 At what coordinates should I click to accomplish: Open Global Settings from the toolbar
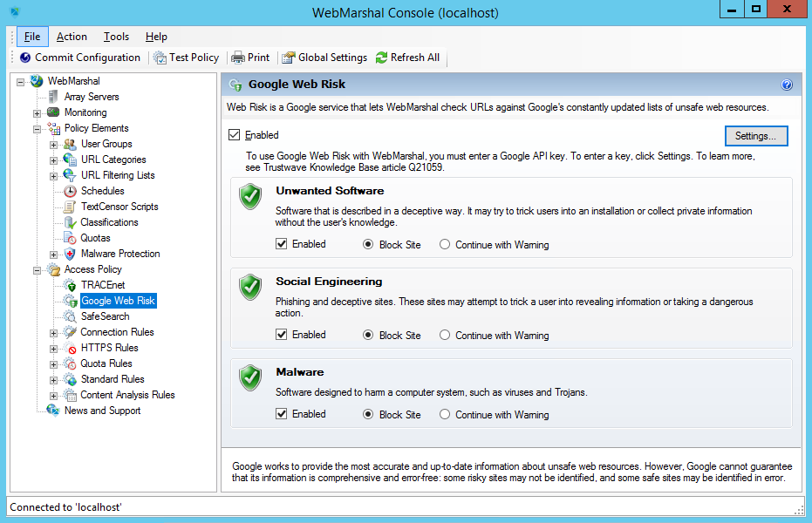click(x=289, y=58)
